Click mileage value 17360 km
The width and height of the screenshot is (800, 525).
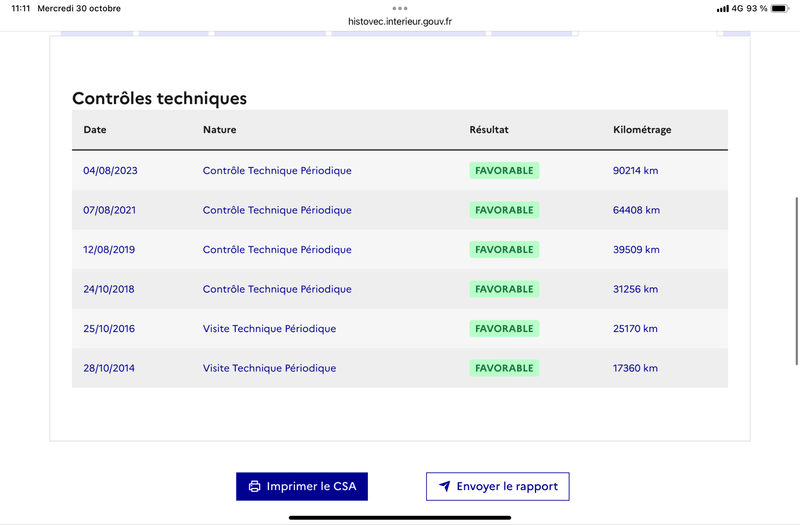[x=635, y=368]
